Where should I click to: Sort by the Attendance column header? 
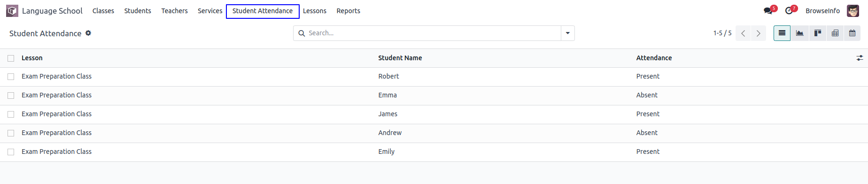654,58
